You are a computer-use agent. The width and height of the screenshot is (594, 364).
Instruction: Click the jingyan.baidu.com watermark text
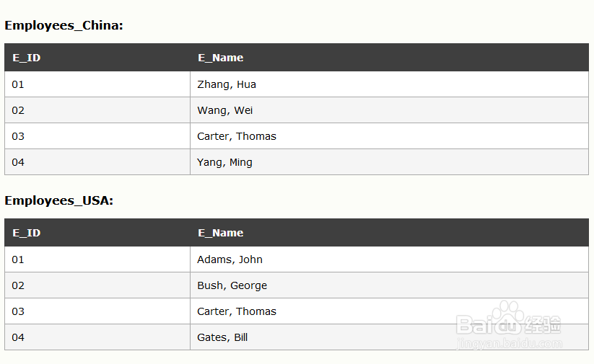[x=510, y=344]
